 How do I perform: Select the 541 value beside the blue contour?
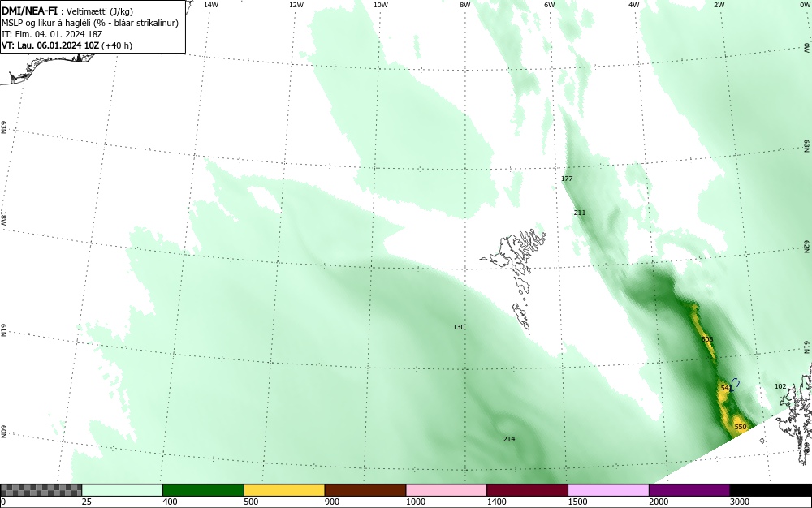tap(725, 388)
